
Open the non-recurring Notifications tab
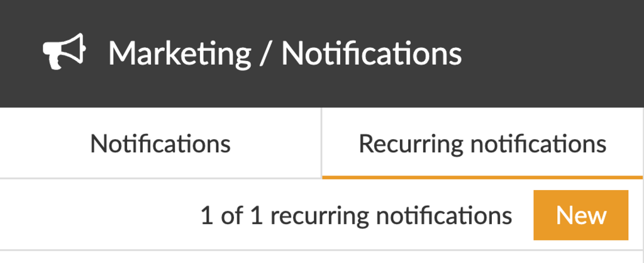click(x=160, y=143)
